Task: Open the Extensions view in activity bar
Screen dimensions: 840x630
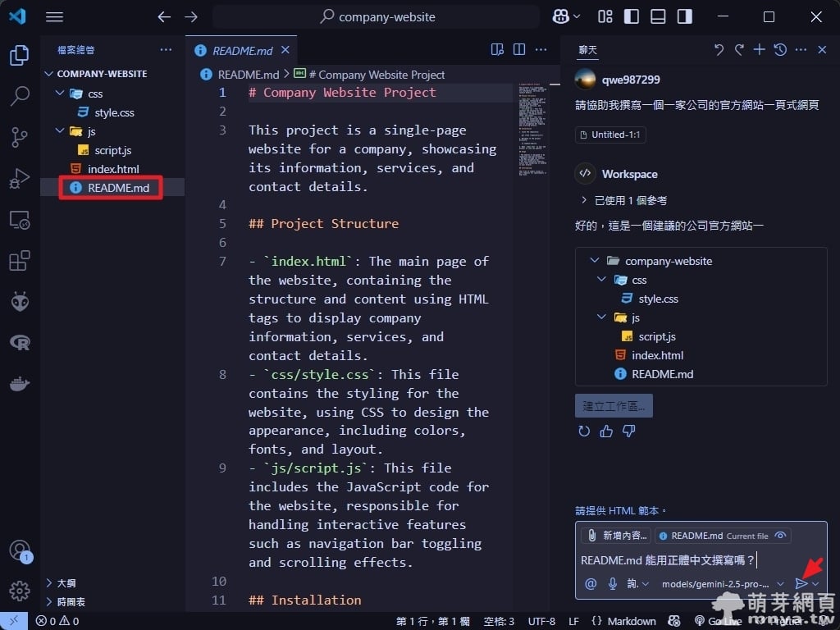Action: click(x=20, y=261)
